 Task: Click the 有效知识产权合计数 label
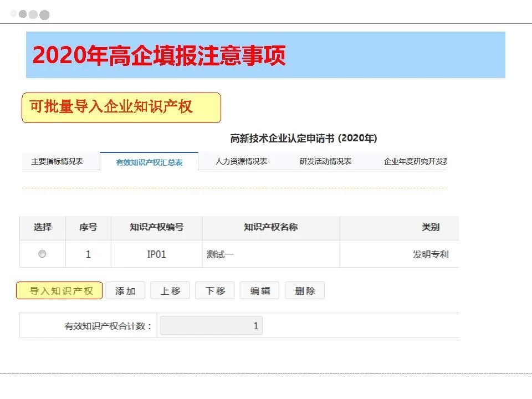[108, 326]
